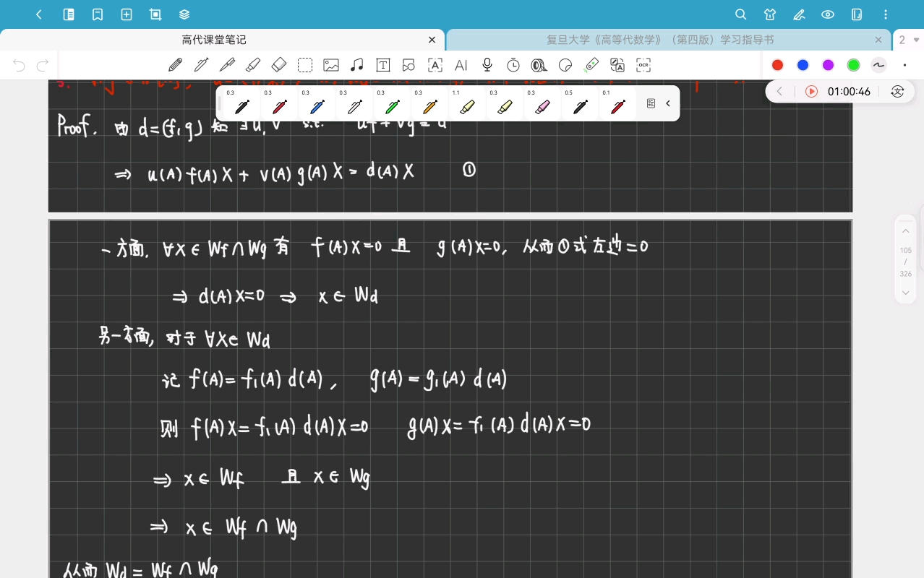The height and width of the screenshot is (578, 924).
Task: Start voice recording with the microphone
Action: coord(487,65)
